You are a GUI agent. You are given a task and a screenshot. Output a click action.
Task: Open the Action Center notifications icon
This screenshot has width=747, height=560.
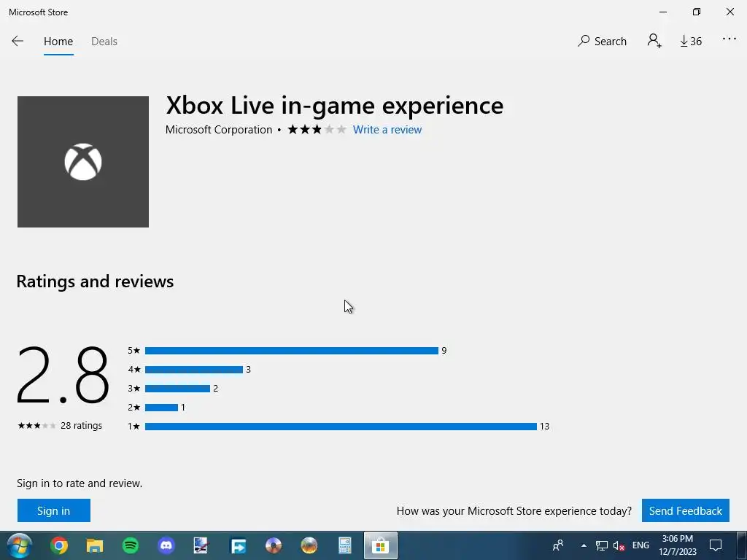click(x=716, y=545)
